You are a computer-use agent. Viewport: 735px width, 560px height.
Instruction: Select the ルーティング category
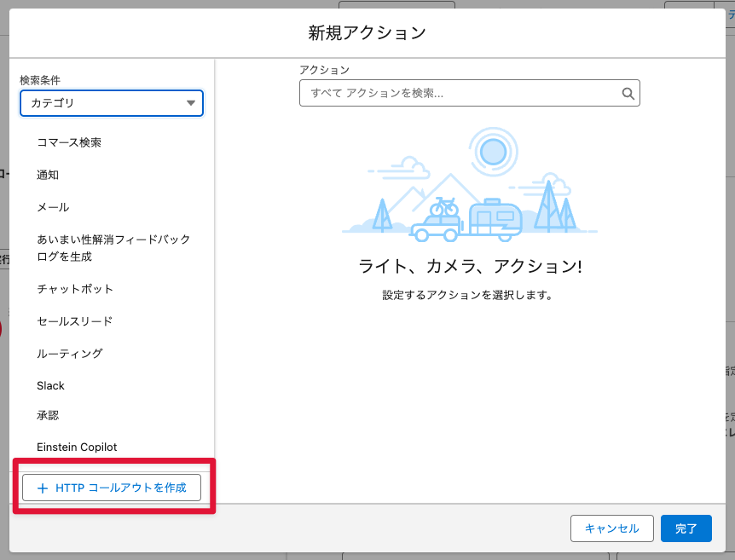pyautogui.click(x=70, y=354)
